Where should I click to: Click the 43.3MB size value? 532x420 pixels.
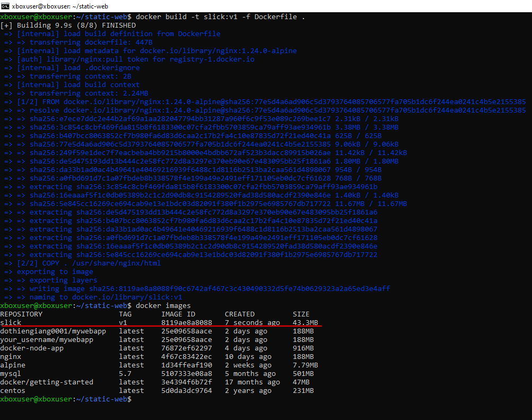pos(306,323)
